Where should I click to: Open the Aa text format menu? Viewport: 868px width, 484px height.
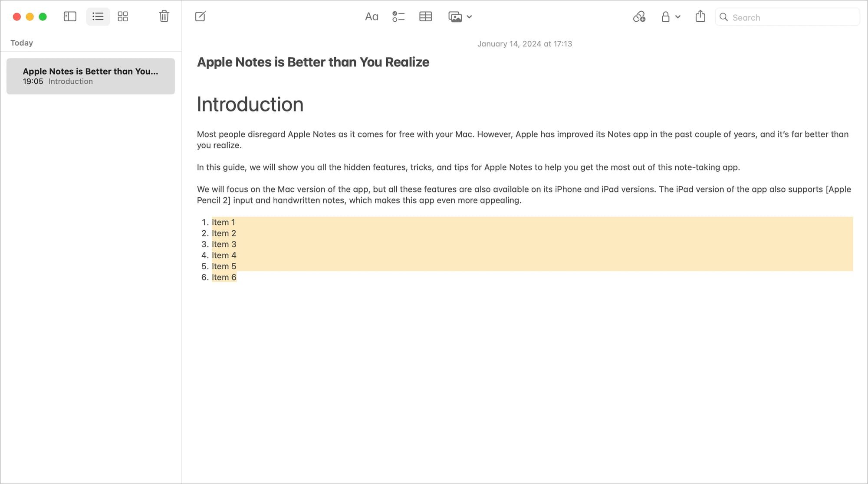(372, 17)
